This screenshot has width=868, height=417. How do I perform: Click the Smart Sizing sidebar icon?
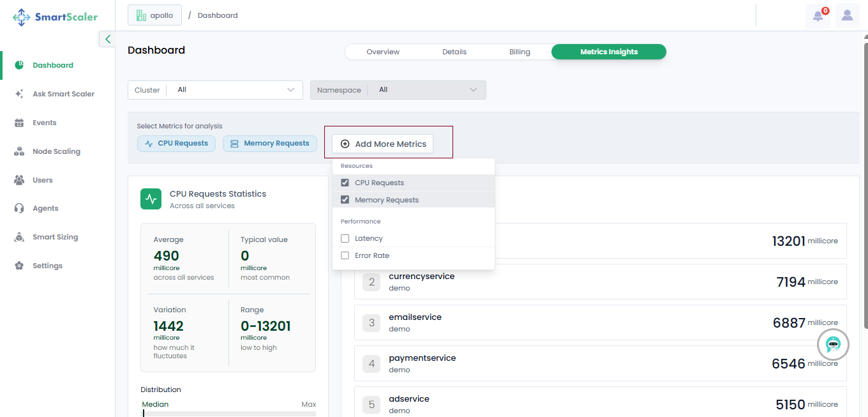pyautogui.click(x=19, y=237)
